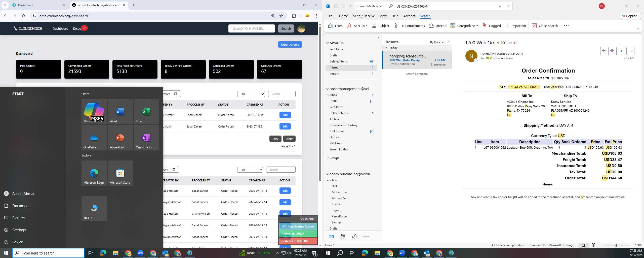The width and height of the screenshot is (644, 258).
Task: Click the Chrome zoom magnifier icon
Action: pos(273,16)
